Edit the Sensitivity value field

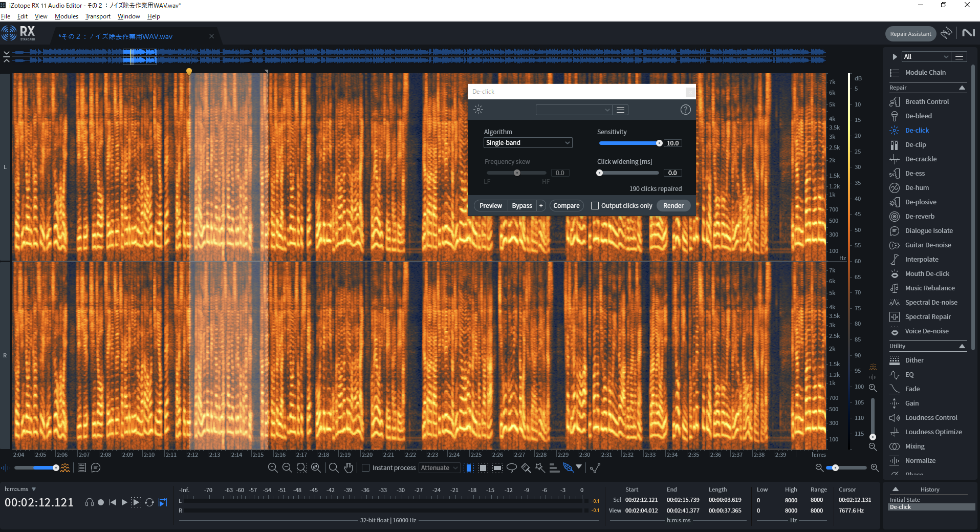[672, 143]
